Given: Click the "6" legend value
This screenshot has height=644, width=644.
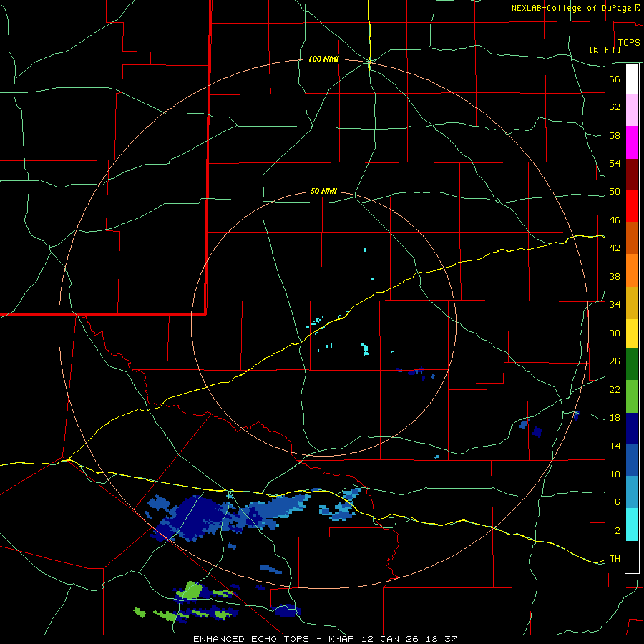Looking at the screenshot, I should coord(617,502).
